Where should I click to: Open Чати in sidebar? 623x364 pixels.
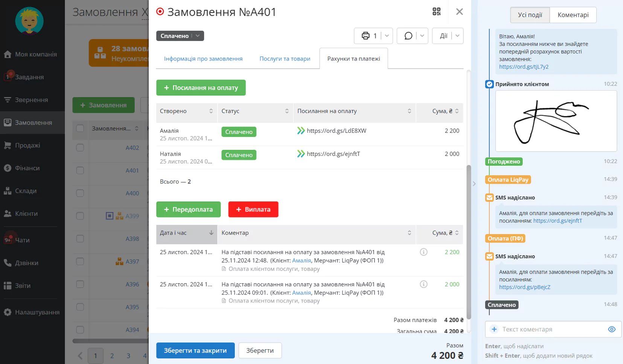pyautogui.click(x=32, y=240)
